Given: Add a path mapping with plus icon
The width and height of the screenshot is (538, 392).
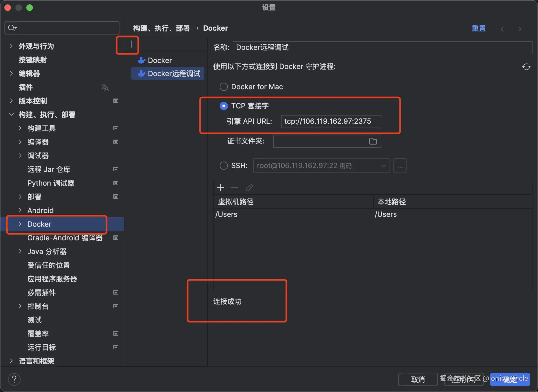Looking at the screenshot, I should (x=221, y=188).
